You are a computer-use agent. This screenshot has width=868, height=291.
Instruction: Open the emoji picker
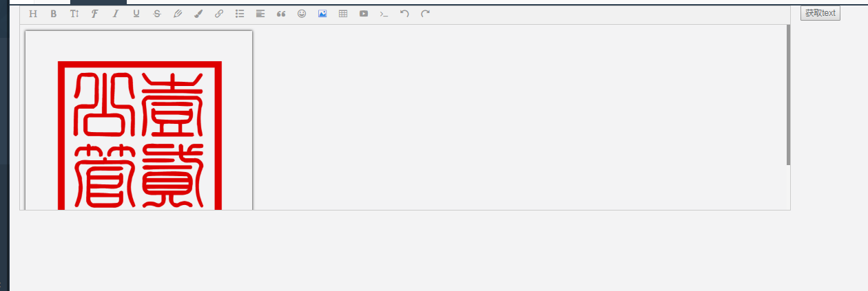point(302,14)
